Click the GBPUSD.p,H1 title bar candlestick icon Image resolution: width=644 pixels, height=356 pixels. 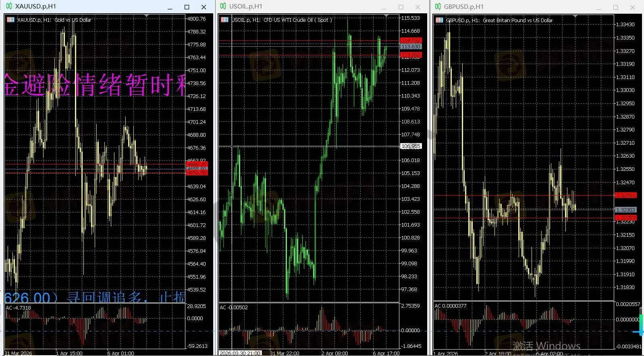pos(438,6)
